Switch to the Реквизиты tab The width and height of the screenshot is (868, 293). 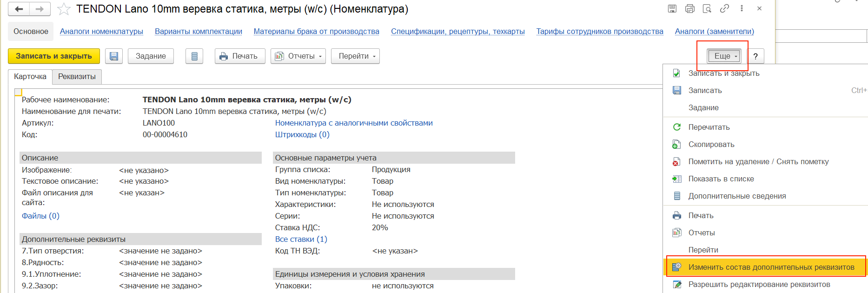click(77, 77)
